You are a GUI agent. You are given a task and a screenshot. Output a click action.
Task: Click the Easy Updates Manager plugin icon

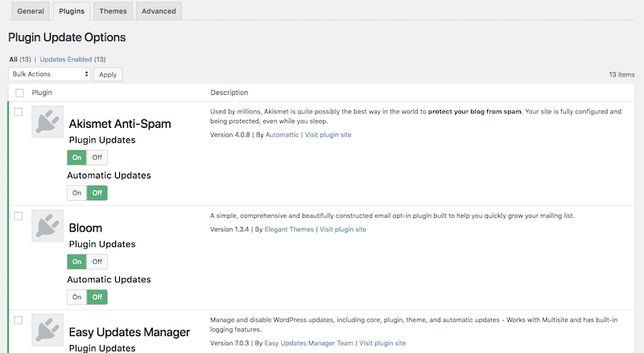tap(47, 330)
